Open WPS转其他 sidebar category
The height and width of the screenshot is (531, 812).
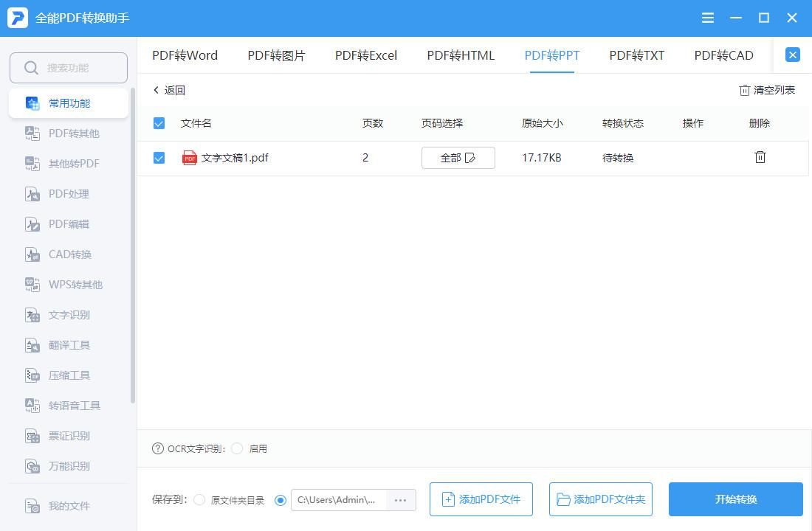coord(69,285)
